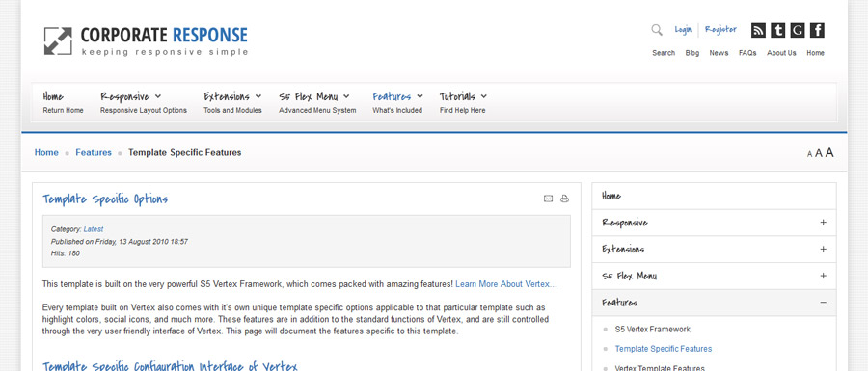Open the RSS feed icon
868x371 pixels.
(x=758, y=30)
